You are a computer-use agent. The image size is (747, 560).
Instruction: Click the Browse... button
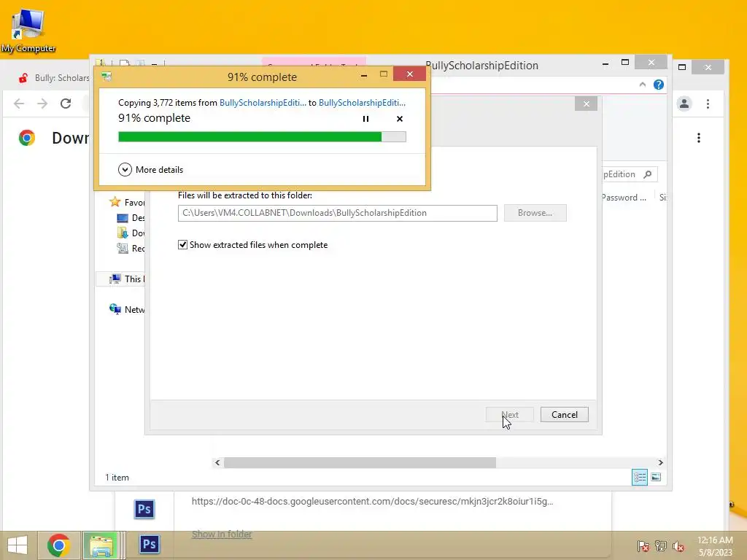535,213
